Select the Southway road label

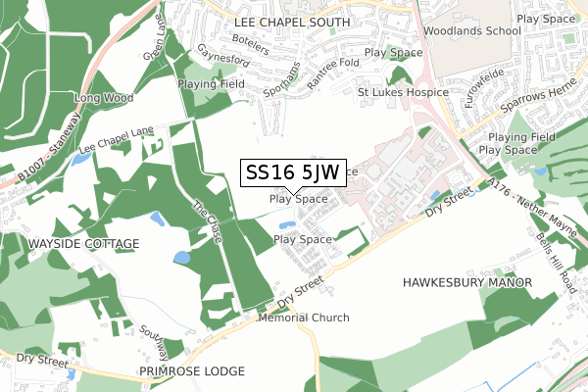154,344
